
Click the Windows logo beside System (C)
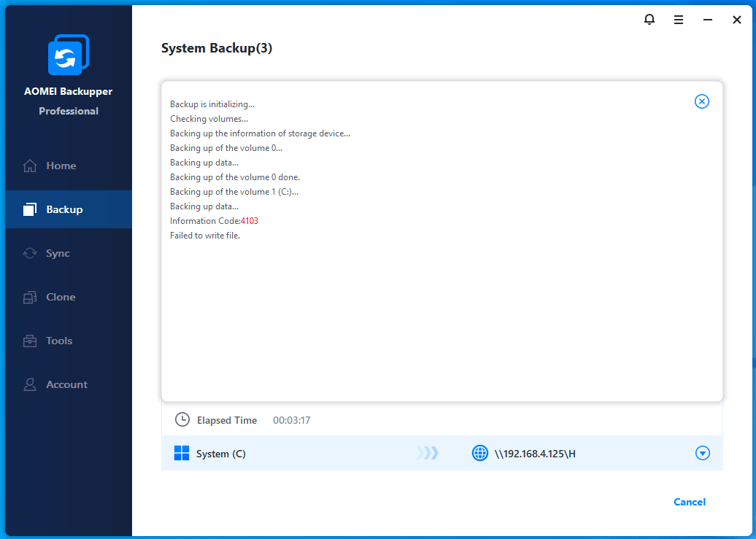(182, 454)
